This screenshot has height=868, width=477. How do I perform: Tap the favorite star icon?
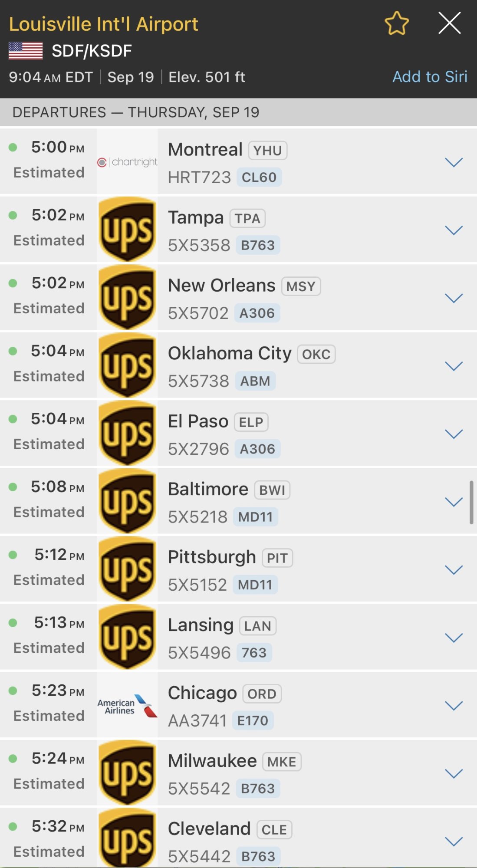pyautogui.click(x=397, y=23)
